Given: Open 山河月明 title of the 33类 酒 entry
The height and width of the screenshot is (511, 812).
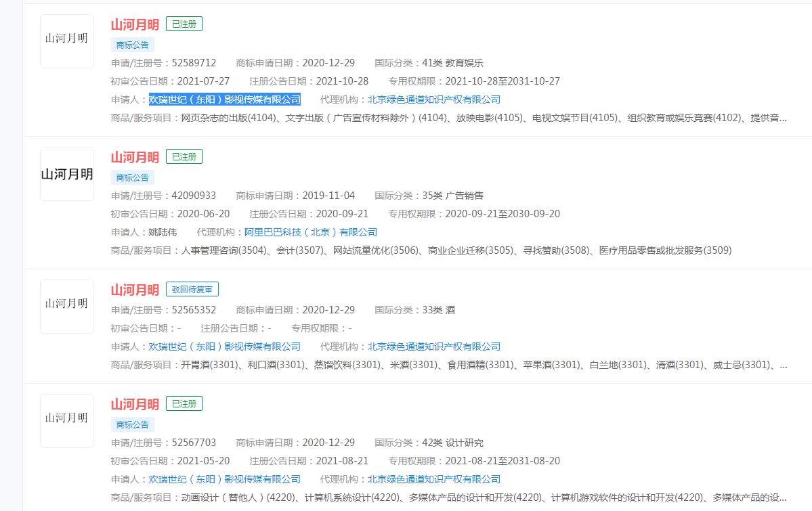Looking at the screenshot, I should [135, 290].
